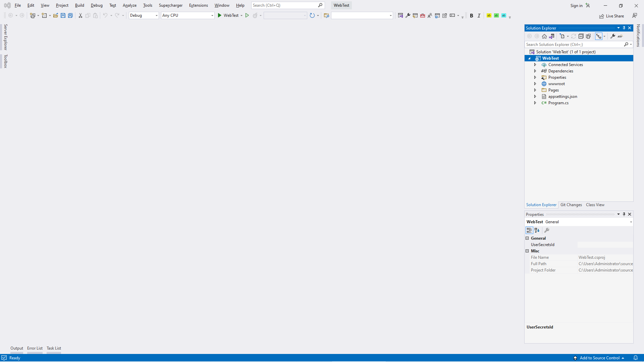Toggle Show All Files in Solution Explorer
644x362 pixels.
tap(588, 36)
